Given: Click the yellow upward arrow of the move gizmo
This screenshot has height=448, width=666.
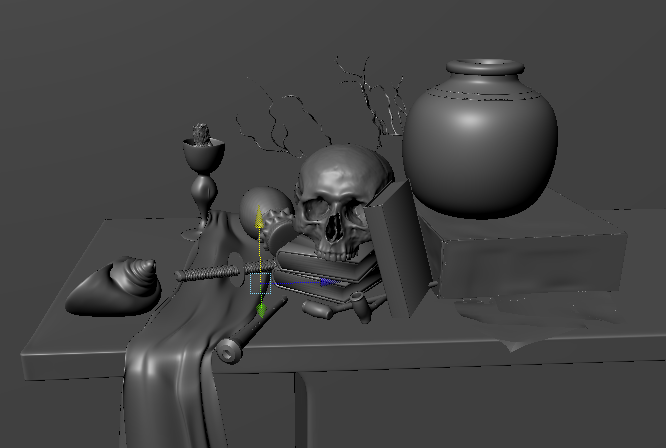Looking at the screenshot, I should coord(259,217).
